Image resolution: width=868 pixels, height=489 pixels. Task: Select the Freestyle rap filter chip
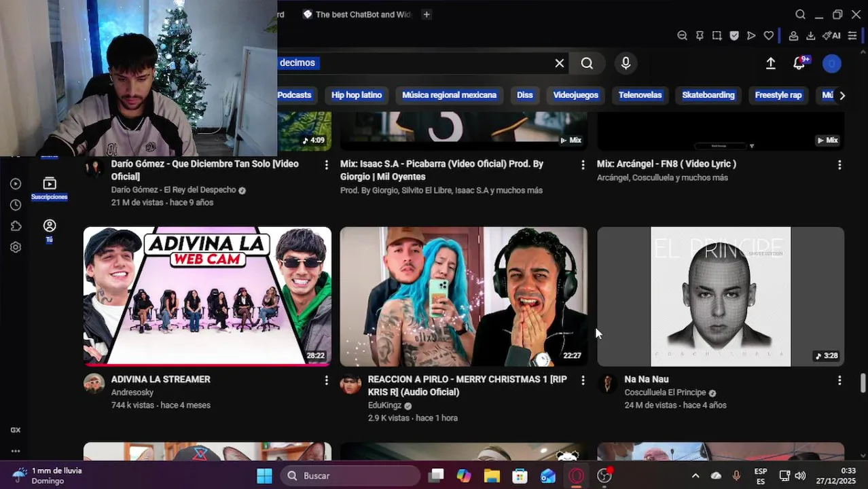[778, 95]
